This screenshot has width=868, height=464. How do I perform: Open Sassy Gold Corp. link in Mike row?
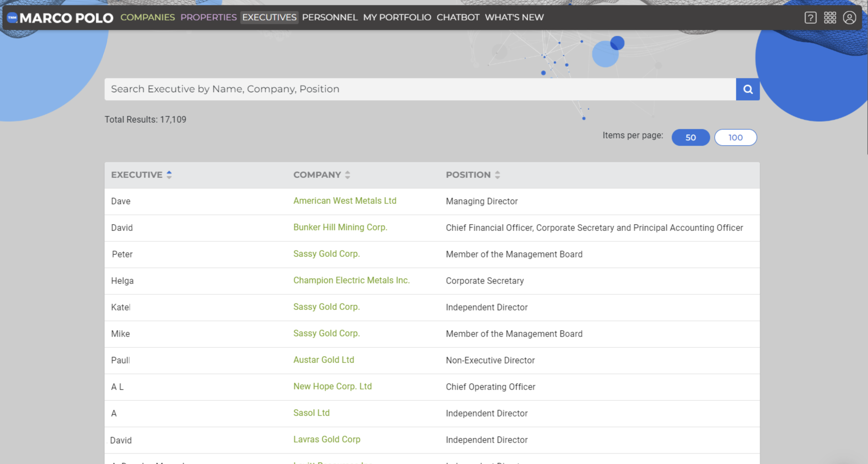pos(327,334)
